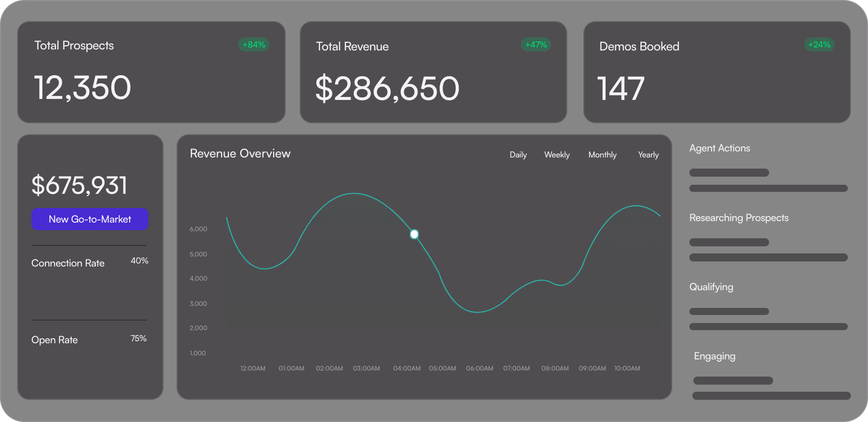The image size is (868, 422).
Task: Click the 07:00AM x-axis label
Action: [516, 368]
